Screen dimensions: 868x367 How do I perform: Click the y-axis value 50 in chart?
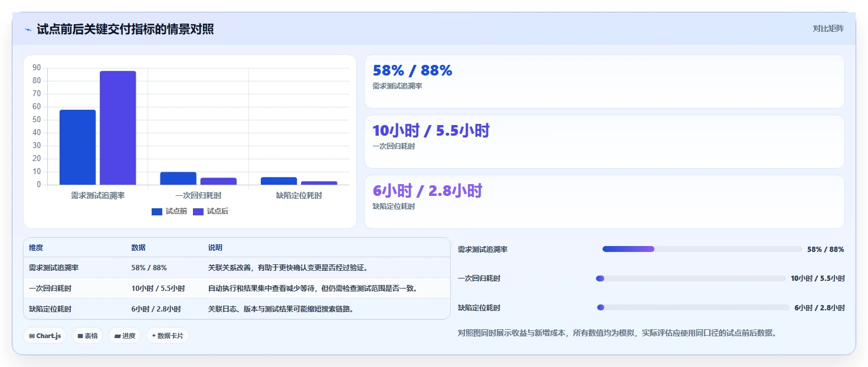[x=37, y=120]
